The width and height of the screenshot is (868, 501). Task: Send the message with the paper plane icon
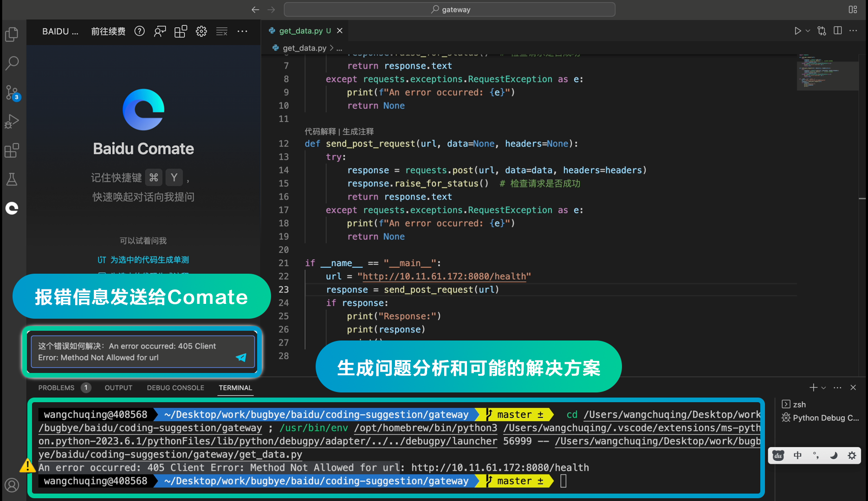point(241,358)
